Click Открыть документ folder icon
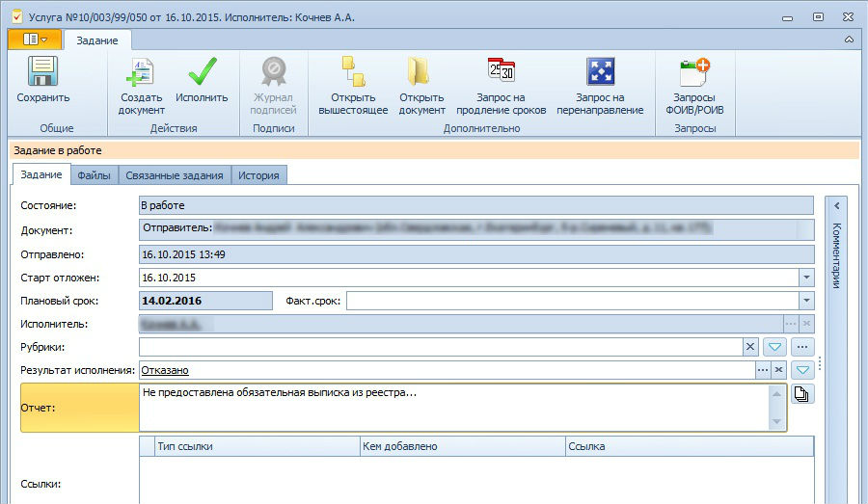Image resolution: width=868 pixels, height=504 pixels. click(419, 71)
